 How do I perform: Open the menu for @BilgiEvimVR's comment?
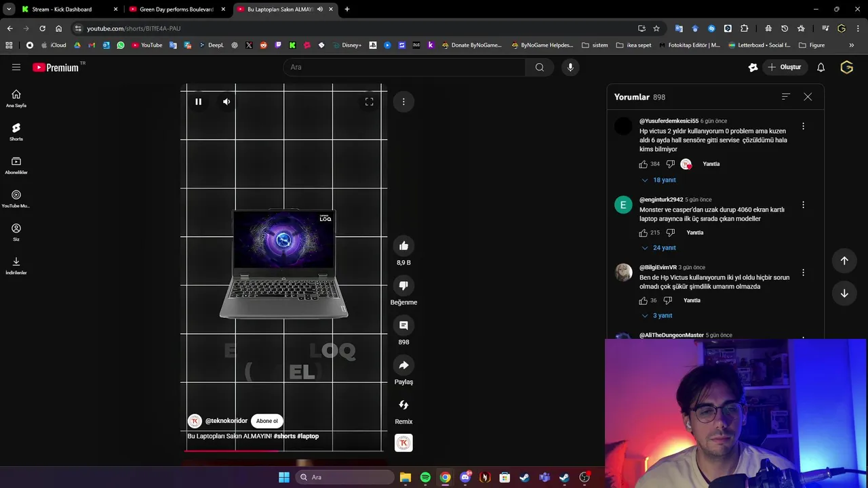pos(803,272)
